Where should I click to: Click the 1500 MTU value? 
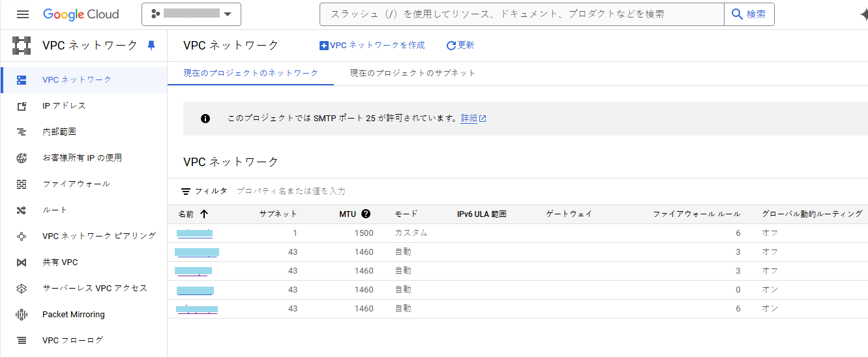point(364,233)
